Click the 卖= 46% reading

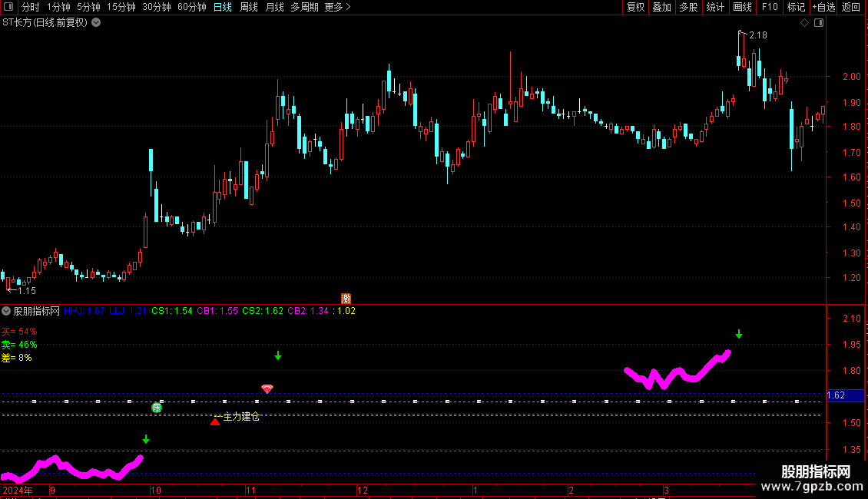pos(19,345)
